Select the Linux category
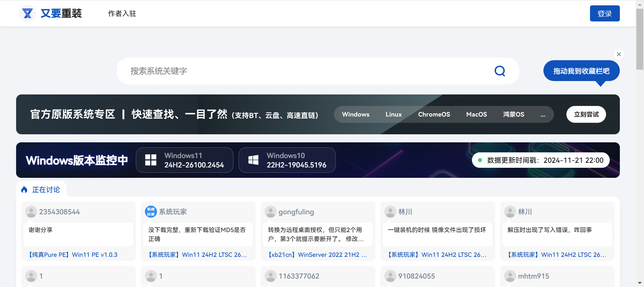This screenshot has height=287, width=644. pos(393,115)
